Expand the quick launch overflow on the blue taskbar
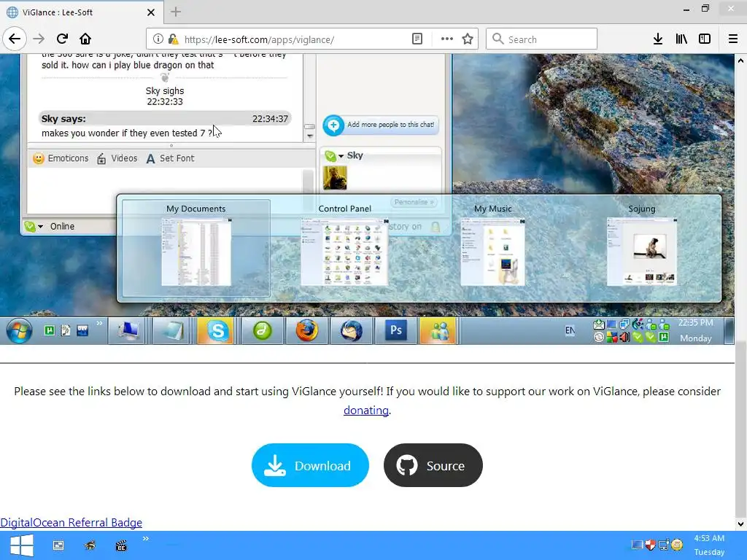Screen dimensions: 747x560 click(x=146, y=539)
